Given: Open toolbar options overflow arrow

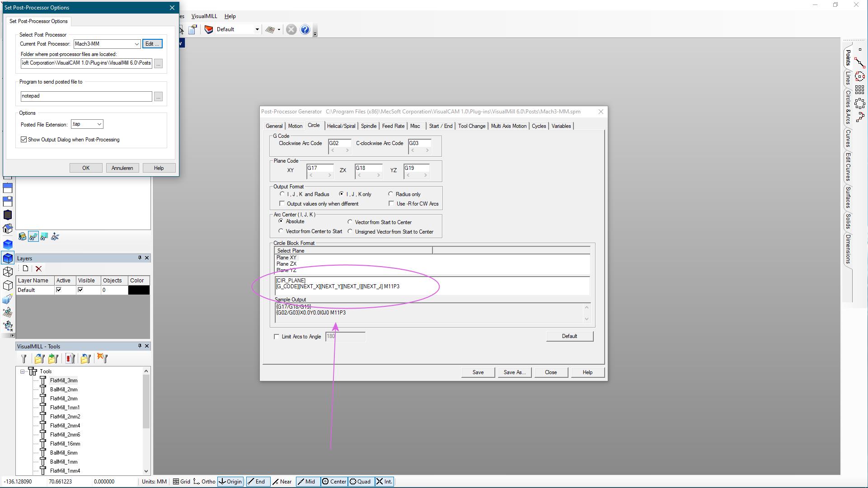Looking at the screenshot, I should pyautogui.click(x=315, y=34).
